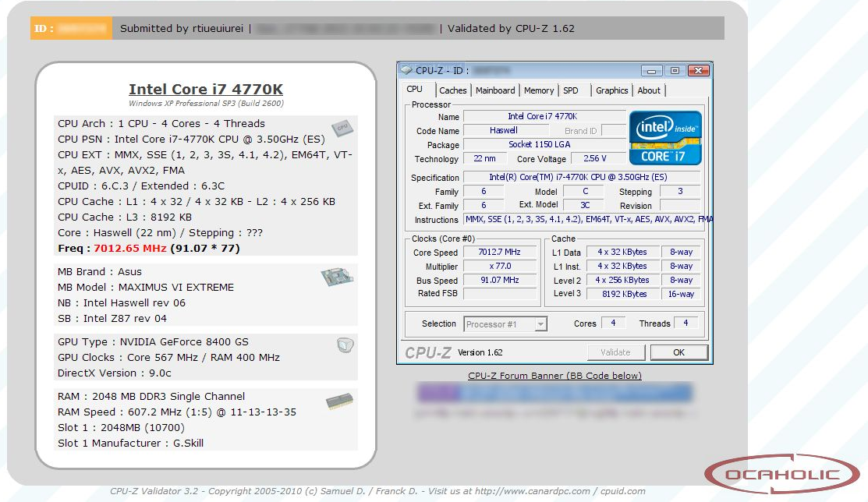The height and width of the screenshot is (502, 868).
Task: Click the OCAHOLIC logo
Action: (x=782, y=474)
